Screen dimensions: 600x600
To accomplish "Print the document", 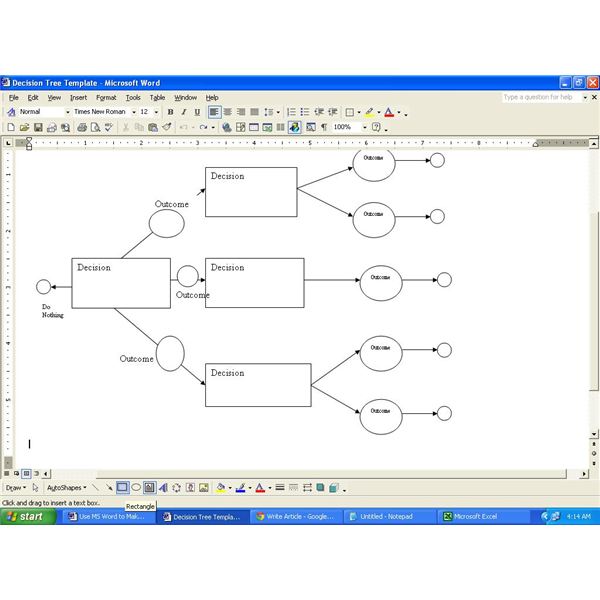I will 82,127.
